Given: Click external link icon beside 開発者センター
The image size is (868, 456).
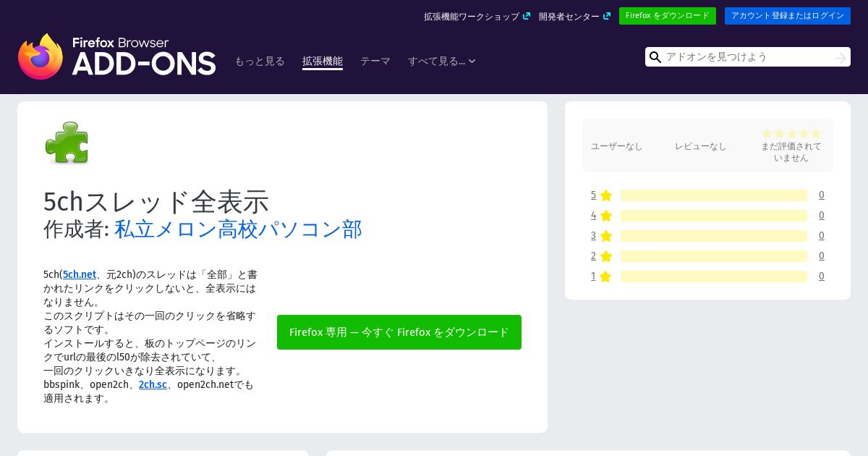Looking at the screenshot, I should click(607, 16).
